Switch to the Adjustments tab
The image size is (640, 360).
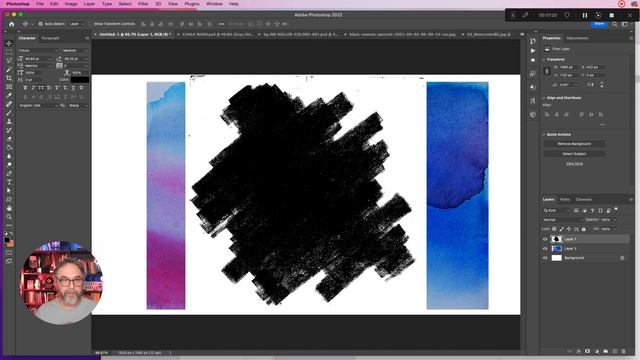tap(578, 38)
